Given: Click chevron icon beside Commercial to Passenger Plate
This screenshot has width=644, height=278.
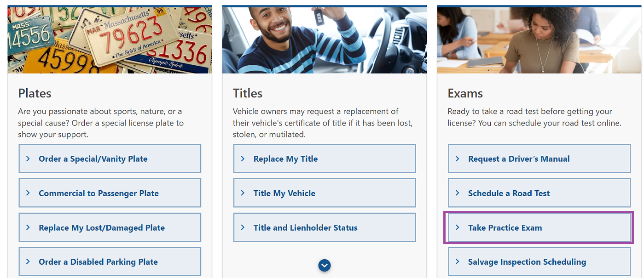Looking at the screenshot, I should click(28, 193).
